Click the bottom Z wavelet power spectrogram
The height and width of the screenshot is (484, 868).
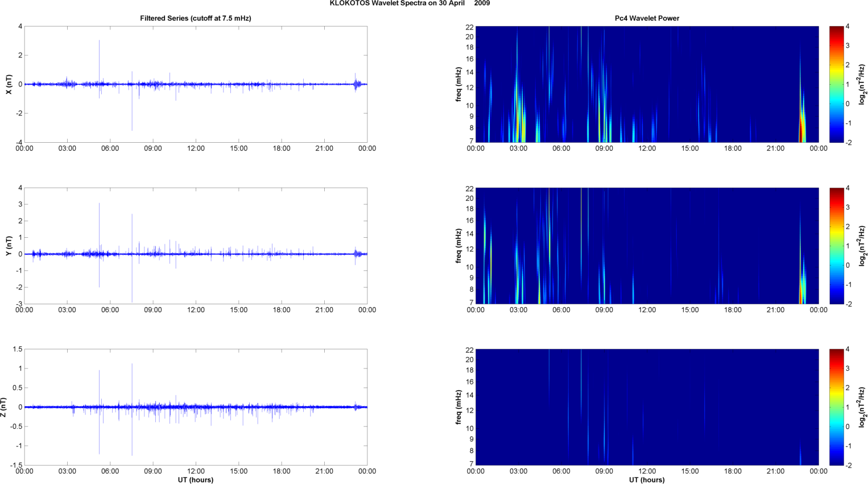[x=647, y=407]
